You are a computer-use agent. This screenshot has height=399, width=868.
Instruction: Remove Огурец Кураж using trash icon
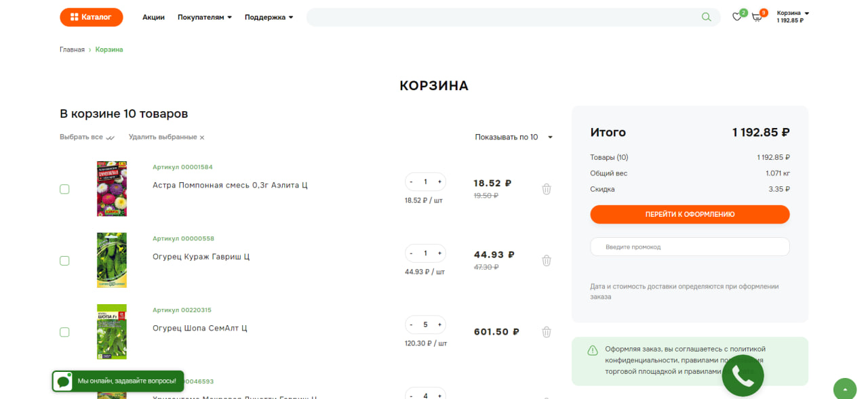[x=547, y=260]
